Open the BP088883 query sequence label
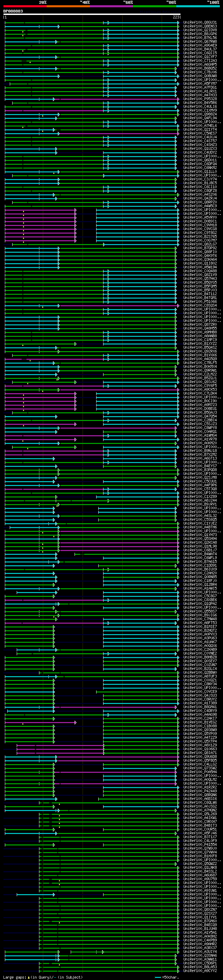This screenshot has height=980, width=223. tap(13, 11)
